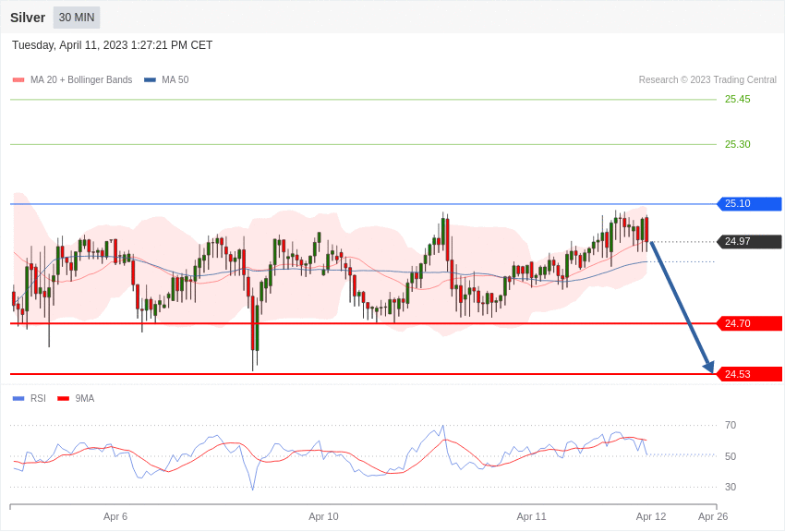Click the Research © 2023 Trading Central credit
Screen dimensions: 785x532
(x=707, y=79)
